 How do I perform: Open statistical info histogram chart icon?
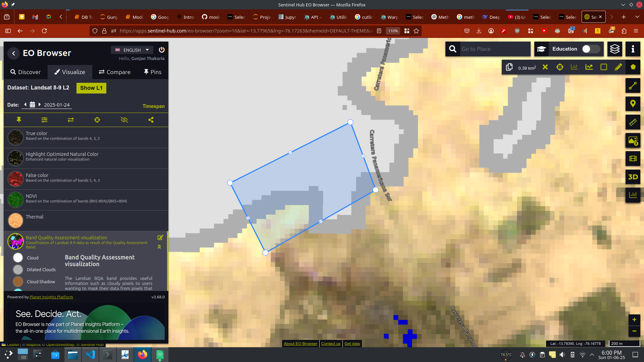[574, 67]
